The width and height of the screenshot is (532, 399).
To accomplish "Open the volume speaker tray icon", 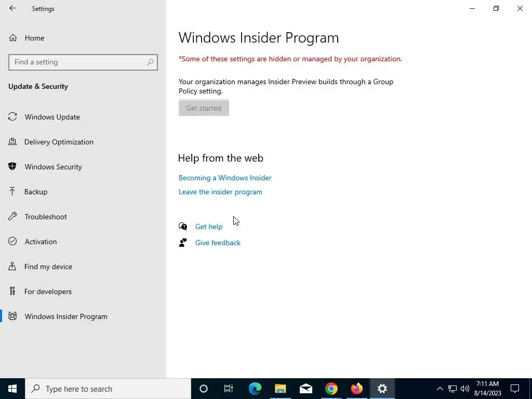I will point(465,389).
